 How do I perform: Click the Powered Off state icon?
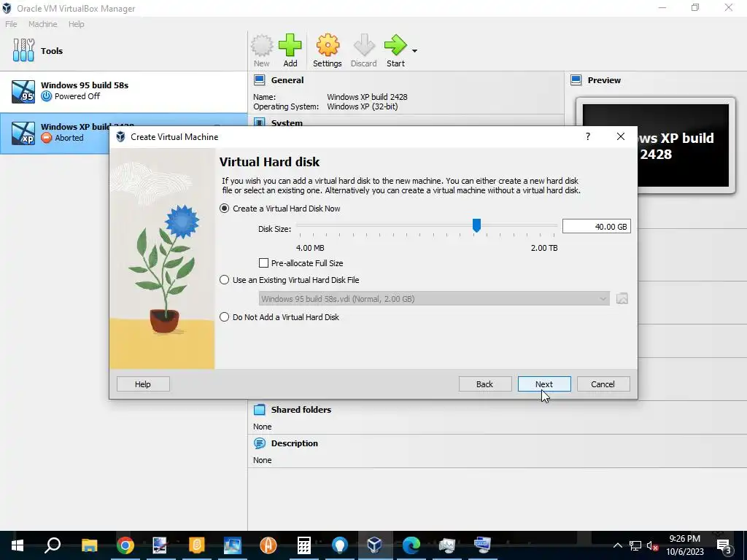click(x=46, y=96)
